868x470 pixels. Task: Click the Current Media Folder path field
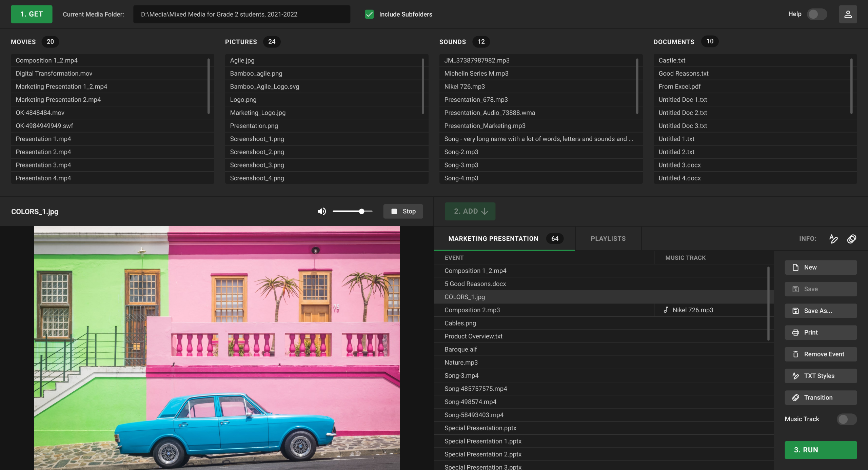point(241,14)
